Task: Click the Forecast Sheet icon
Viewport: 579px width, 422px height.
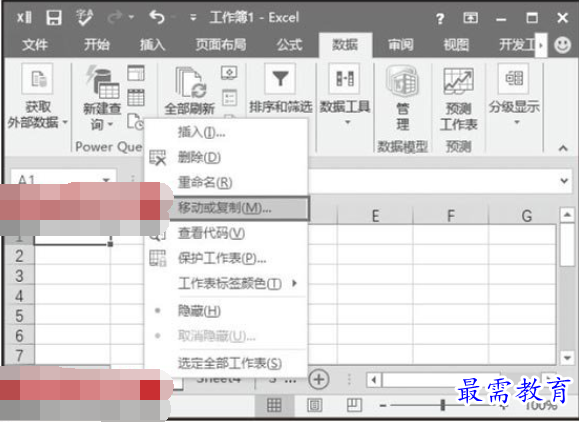Action: [x=458, y=81]
